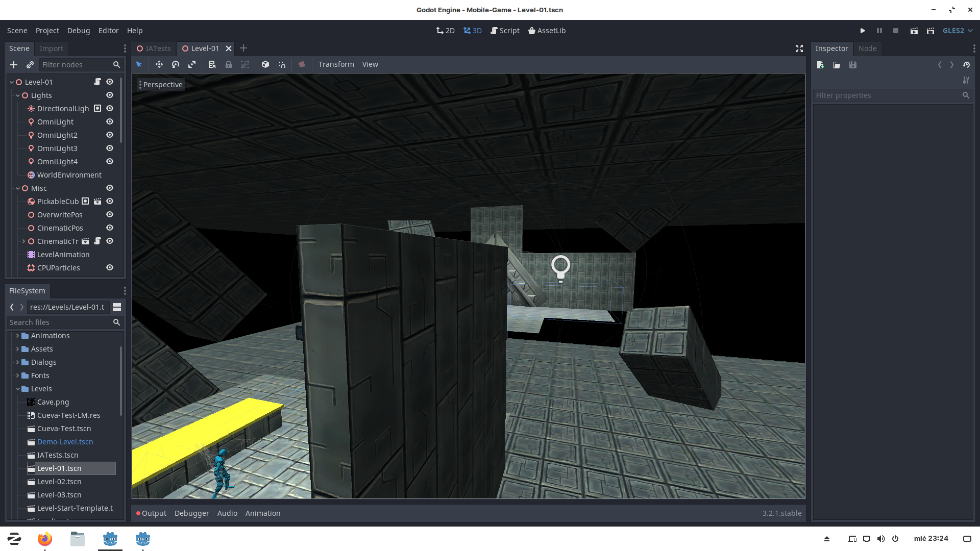Select the Rotate tool in the viewport toolbar
The width and height of the screenshot is (980, 551).
point(175,64)
